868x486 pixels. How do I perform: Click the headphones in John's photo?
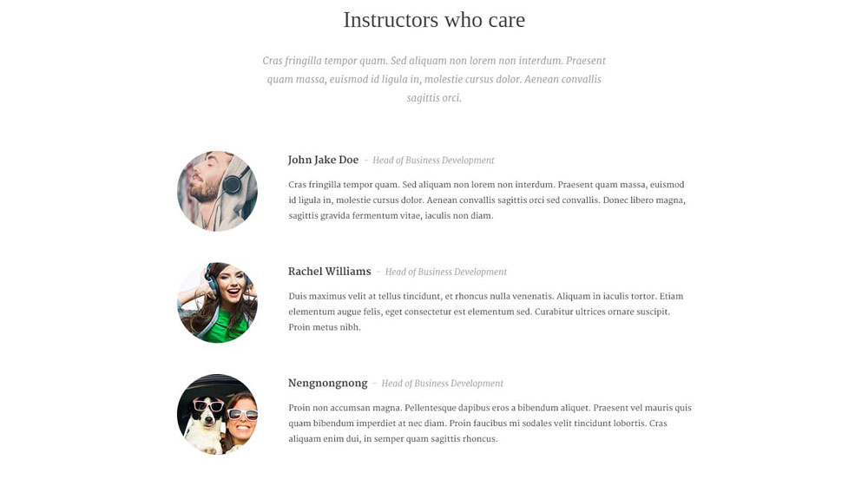tap(233, 182)
